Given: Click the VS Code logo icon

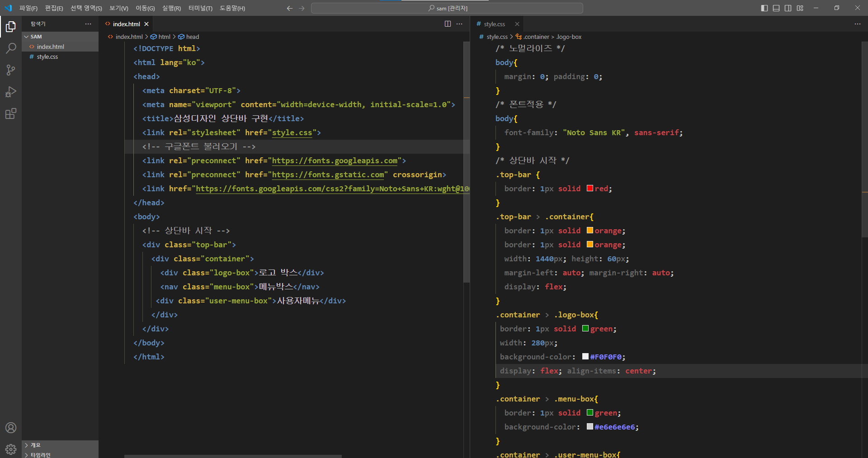Looking at the screenshot, I should [x=8, y=8].
